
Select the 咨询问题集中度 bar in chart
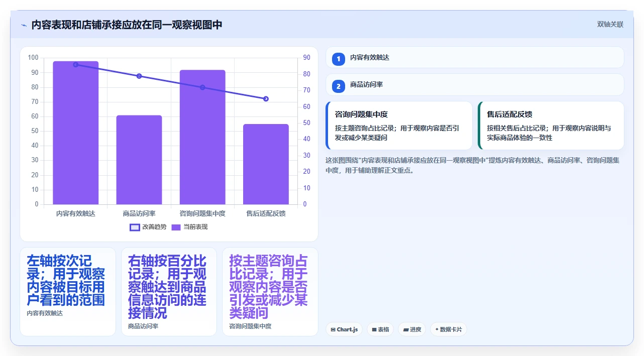[202, 137]
